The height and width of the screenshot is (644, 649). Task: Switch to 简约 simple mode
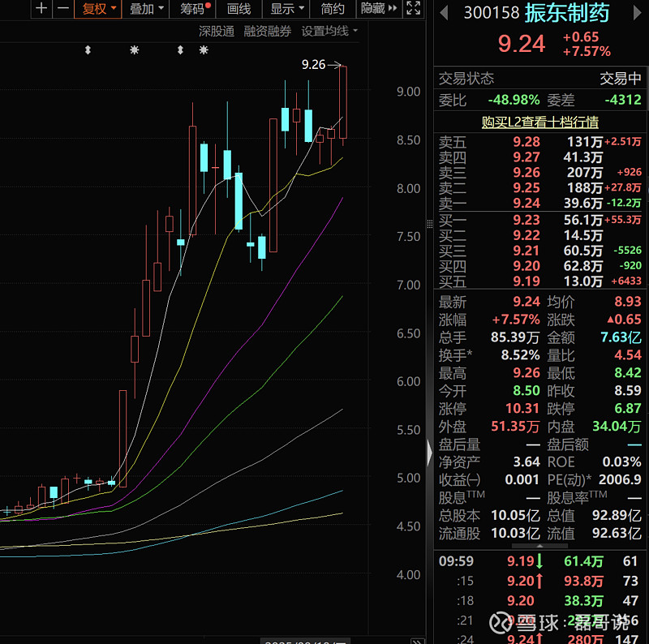(333, 8)
